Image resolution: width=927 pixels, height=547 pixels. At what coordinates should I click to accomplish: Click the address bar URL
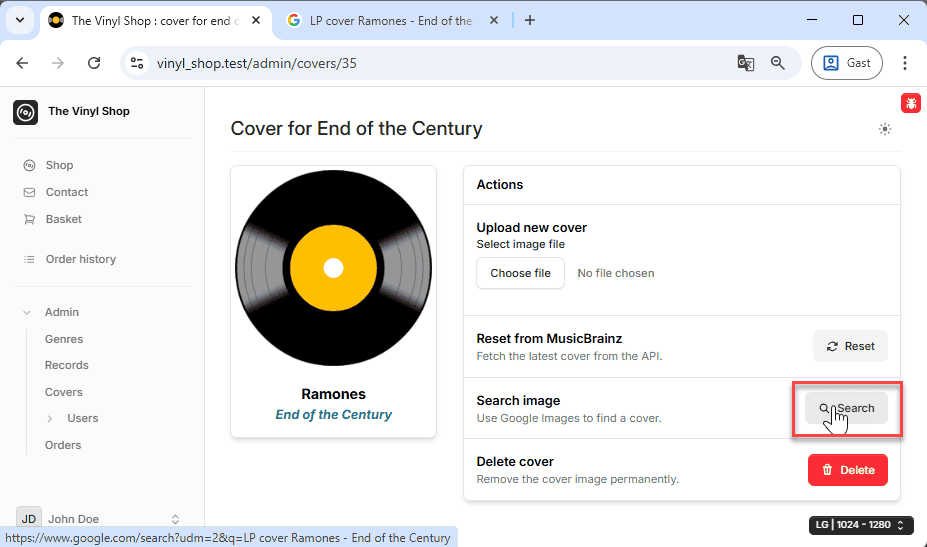click(257, 63)
